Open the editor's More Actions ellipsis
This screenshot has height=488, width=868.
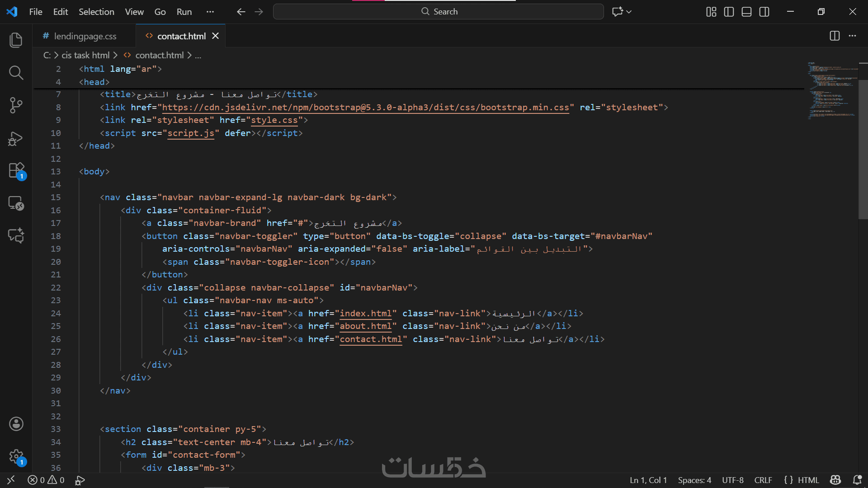click(x=852, y=36)
